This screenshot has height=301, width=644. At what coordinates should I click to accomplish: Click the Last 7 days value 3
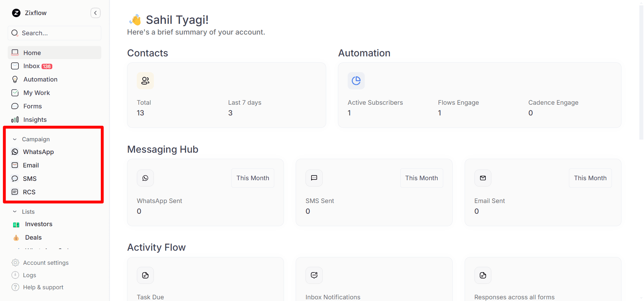230,113
